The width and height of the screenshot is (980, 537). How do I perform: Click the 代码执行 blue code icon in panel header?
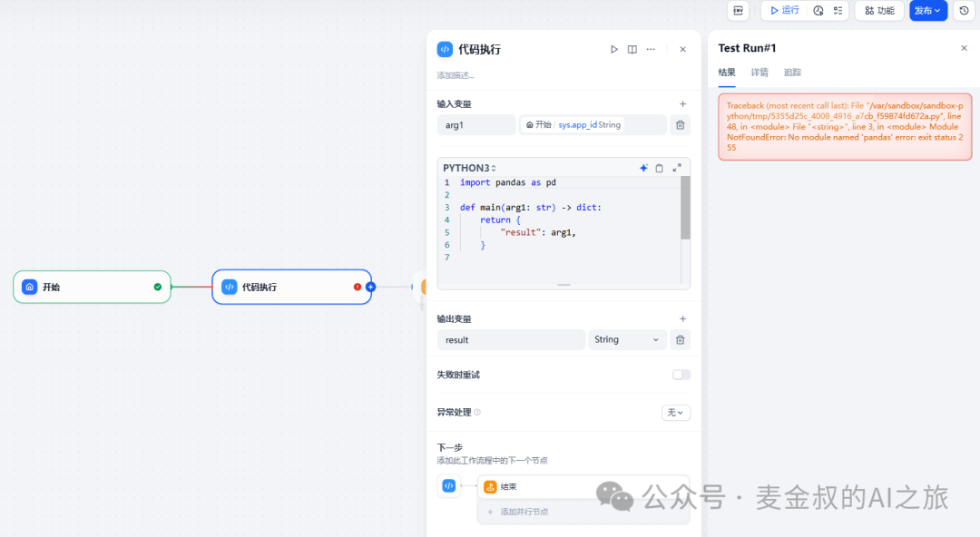(x=445, y=49)
